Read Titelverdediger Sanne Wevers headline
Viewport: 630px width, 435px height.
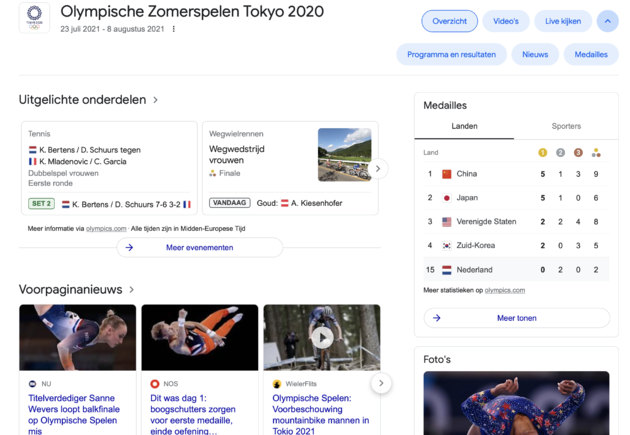point(74,415)
